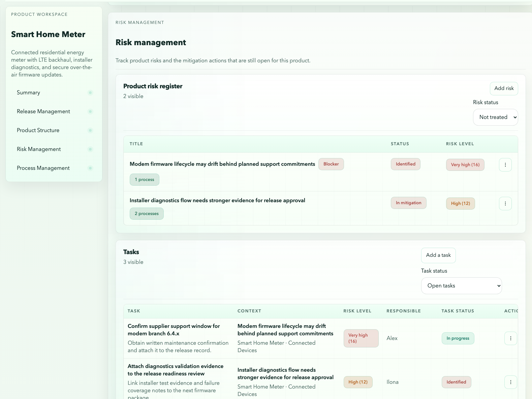Open actions menu for Modem firmware risk
This screenshot has width=532, height=399.
505,165
